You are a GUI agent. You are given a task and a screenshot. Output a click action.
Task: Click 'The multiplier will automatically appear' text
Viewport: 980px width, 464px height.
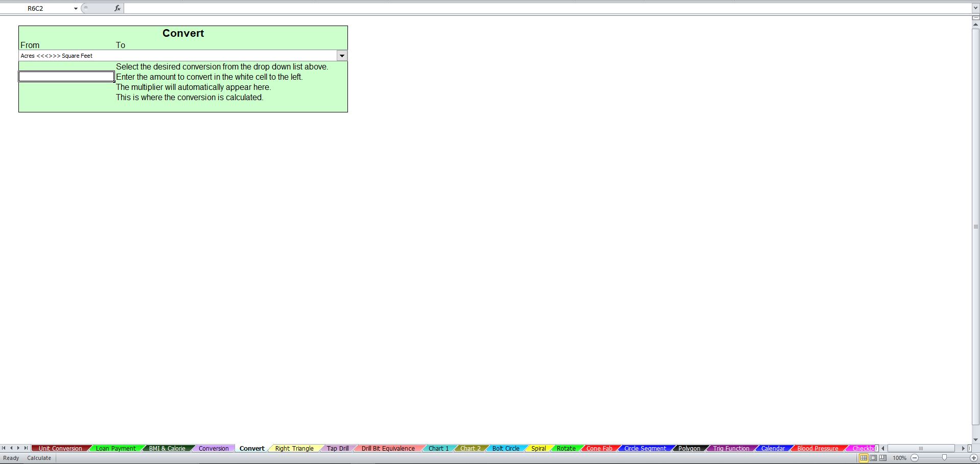[x=193, y=87]
